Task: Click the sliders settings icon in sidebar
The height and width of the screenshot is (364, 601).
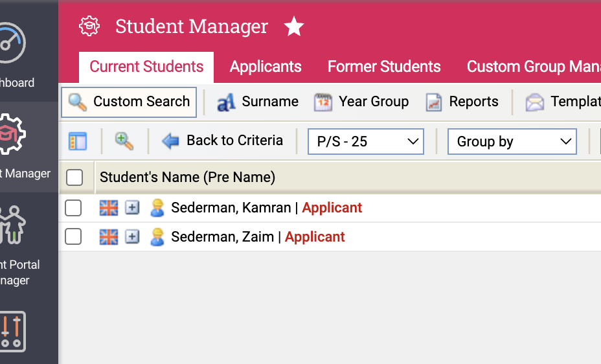Action: pyautogui.click(x=13, y=332)
